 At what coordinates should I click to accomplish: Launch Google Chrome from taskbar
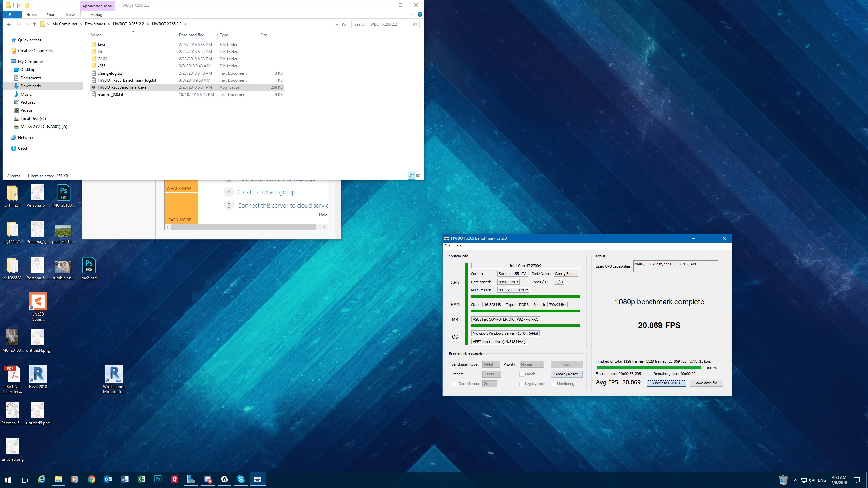pos(91,480)
